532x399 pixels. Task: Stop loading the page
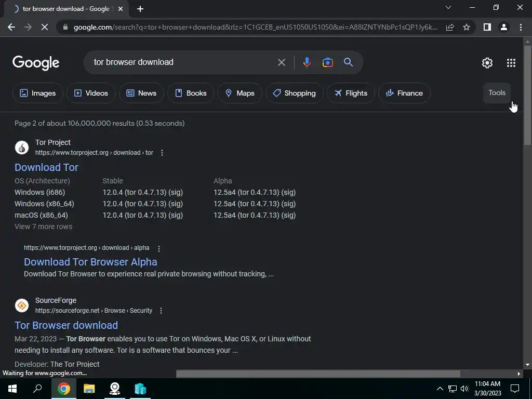tap(45, 27)
